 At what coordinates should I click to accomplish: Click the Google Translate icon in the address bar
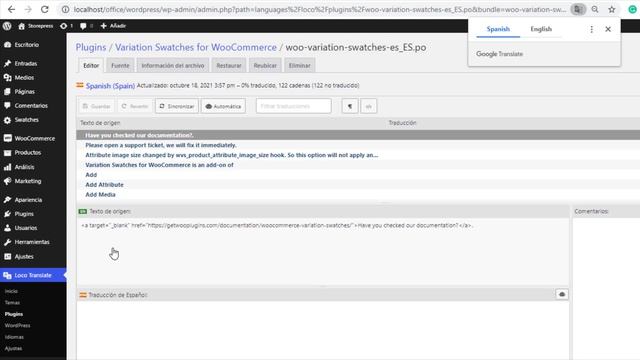[578, 9]
